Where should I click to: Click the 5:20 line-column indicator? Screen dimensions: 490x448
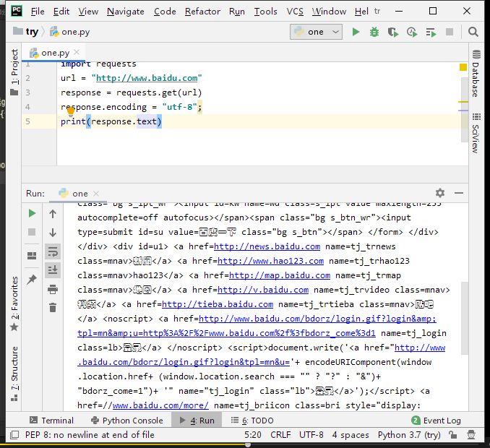[253, 435]
